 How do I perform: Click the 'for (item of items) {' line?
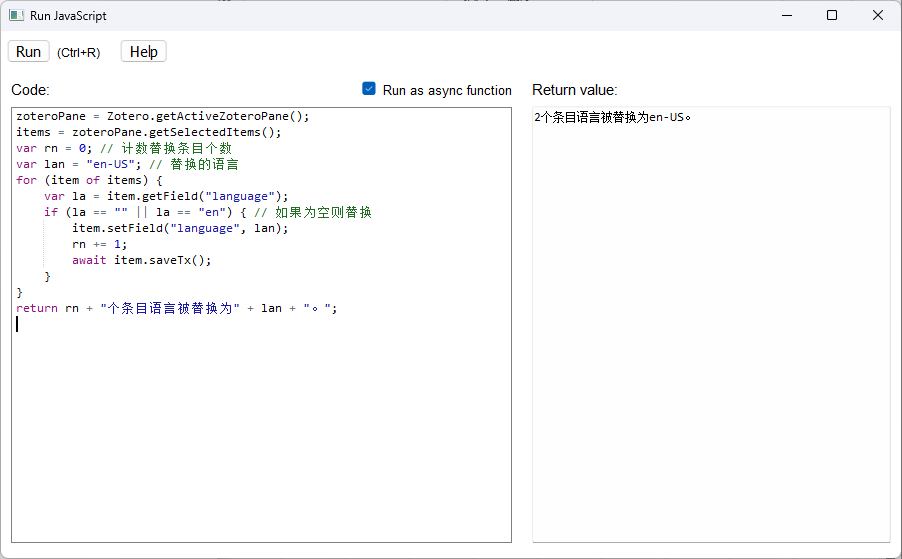[89, 180]
